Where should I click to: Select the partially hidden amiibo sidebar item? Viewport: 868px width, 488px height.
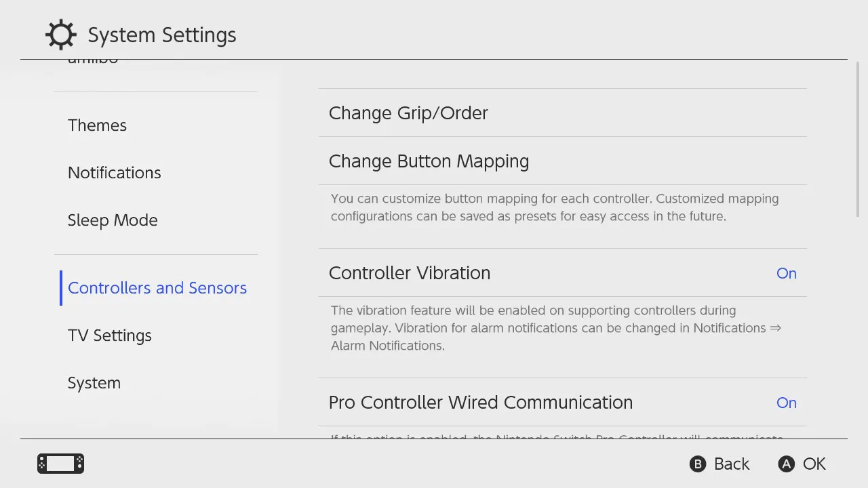coord(93,62)
